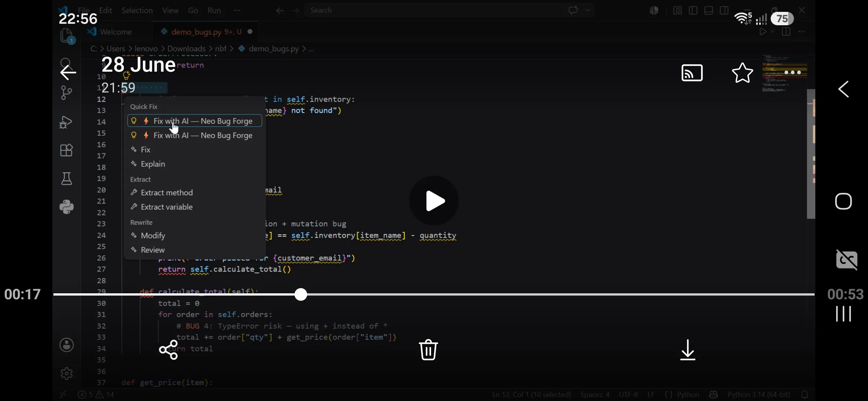The width and height of the screenshot is (868, 401).
Task: Toggle the crossed-out icon above the duration
Action: [847, 260]
